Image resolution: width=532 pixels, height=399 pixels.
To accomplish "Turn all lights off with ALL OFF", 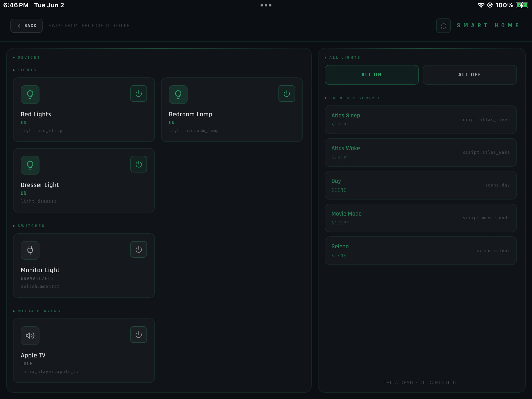I will click(470, 75).
